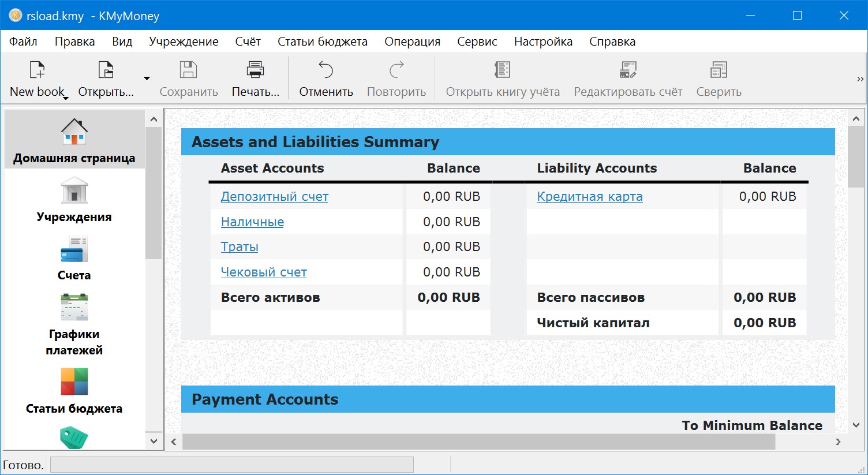Image resolution: width=868 pixels, height=475 pixels.
Task: Open the Графики платежей schedules view
Action: tap(74, 324)
